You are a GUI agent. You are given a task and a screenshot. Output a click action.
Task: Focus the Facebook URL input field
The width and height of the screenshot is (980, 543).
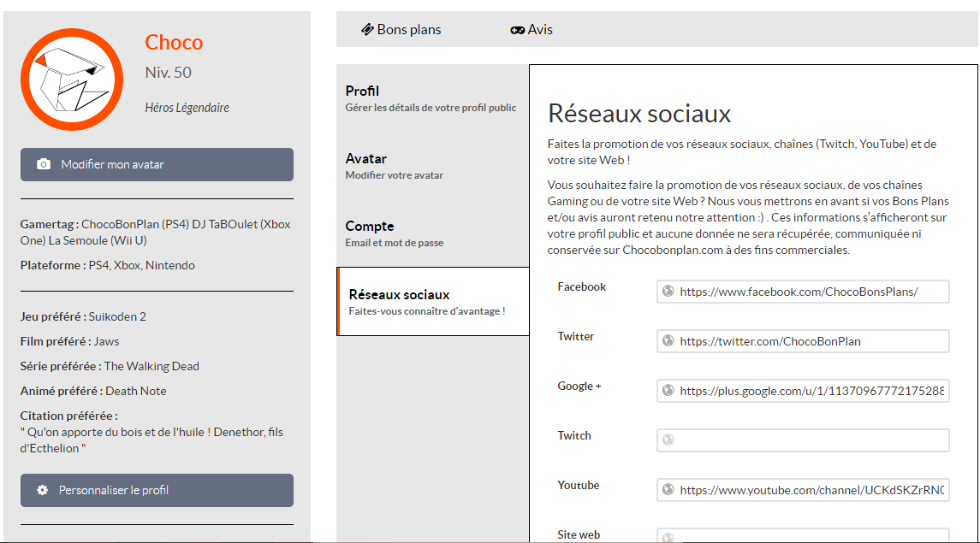tap(803, 292)
